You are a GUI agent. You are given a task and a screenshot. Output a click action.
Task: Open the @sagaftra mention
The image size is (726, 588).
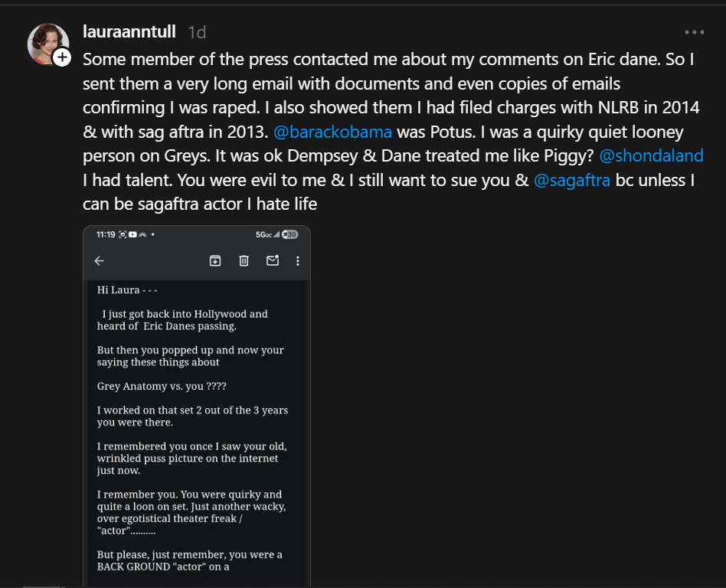point(573,180)
